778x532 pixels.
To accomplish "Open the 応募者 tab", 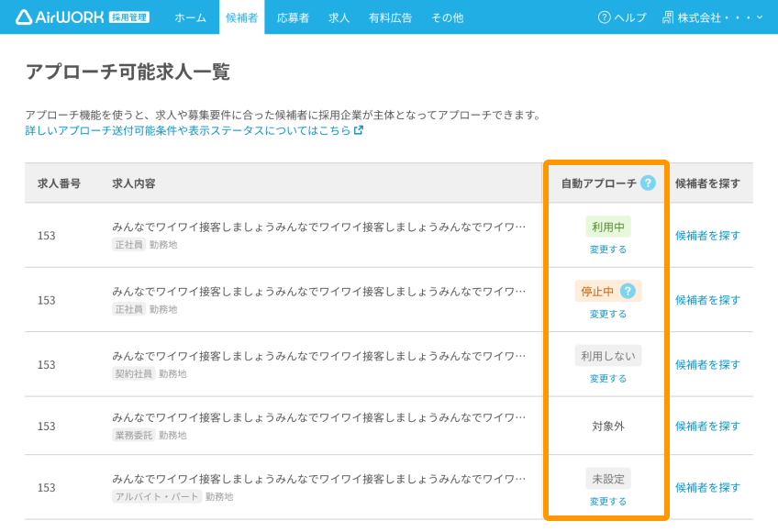I will point(293,17).
